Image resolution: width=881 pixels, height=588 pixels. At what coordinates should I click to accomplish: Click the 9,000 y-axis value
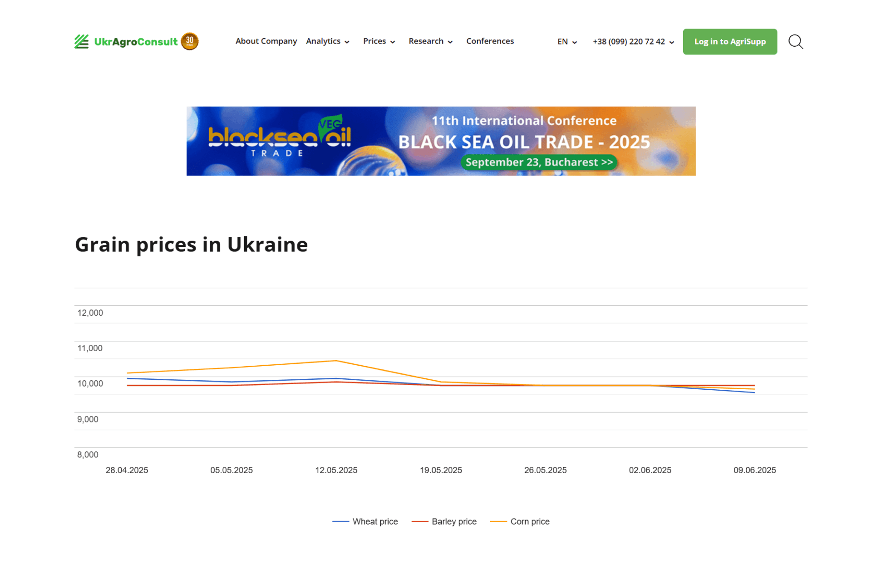[88, 420]
